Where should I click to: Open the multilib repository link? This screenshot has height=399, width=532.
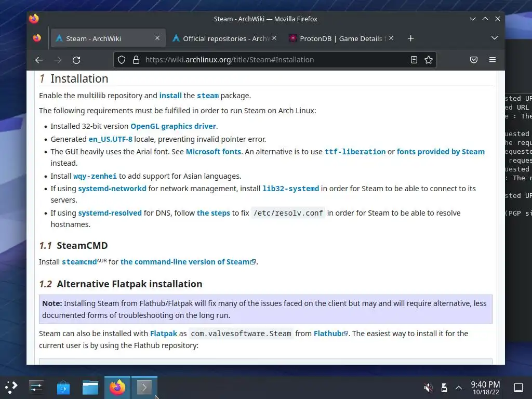click(91, 96)
